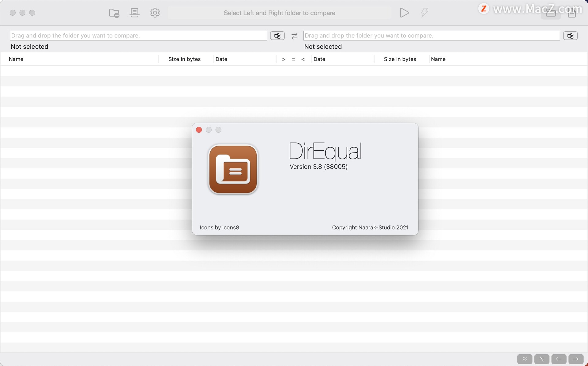Sort by left Date column header
The height and width of the screenshot is (366, 588).
(221, 59)
